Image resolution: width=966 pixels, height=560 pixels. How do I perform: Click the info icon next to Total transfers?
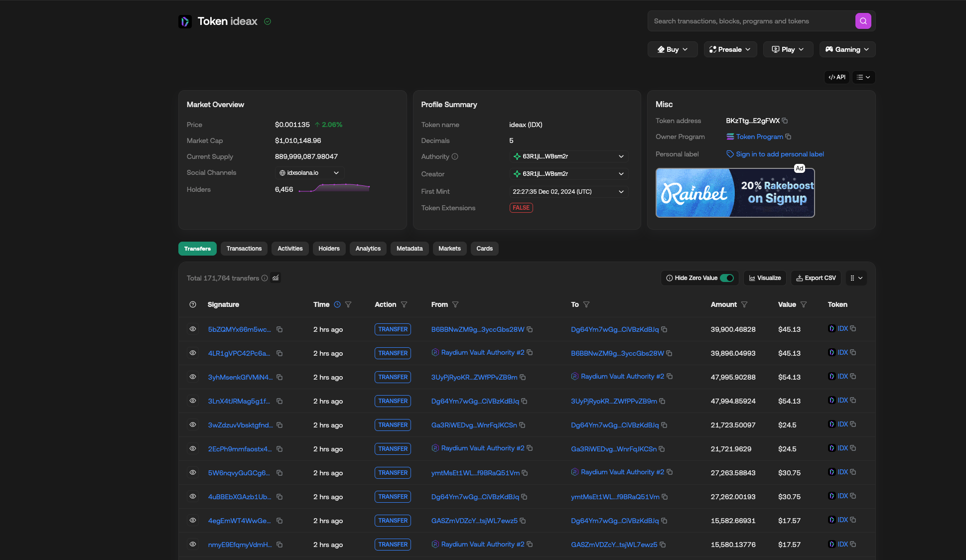[x=265, y=278]
